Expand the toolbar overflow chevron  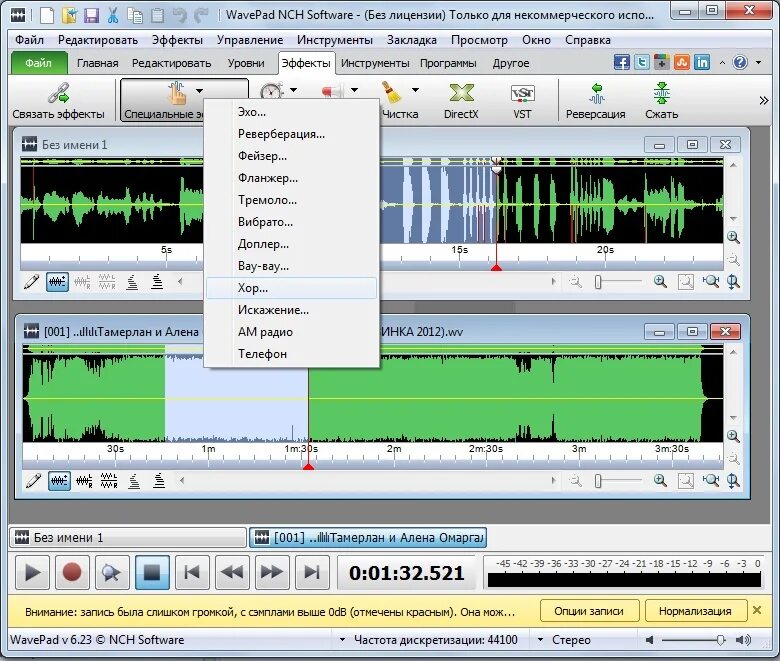click(764, 101)
